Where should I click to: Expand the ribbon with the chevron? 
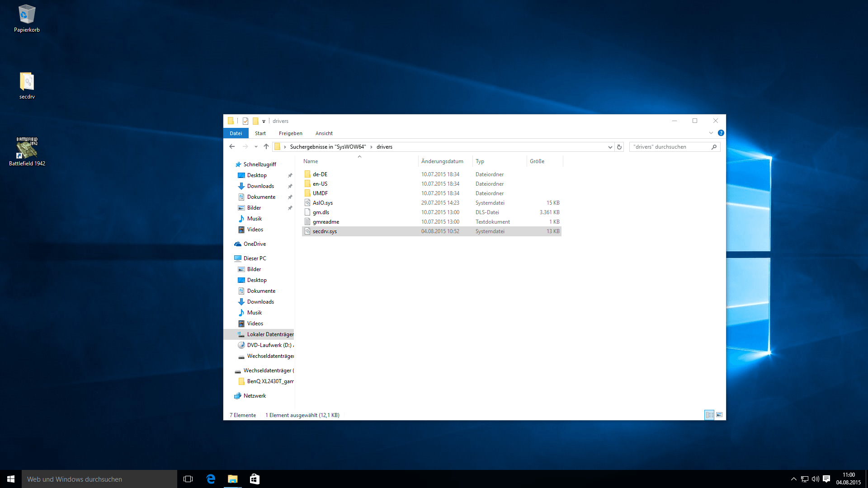click(x=711, y=133)
